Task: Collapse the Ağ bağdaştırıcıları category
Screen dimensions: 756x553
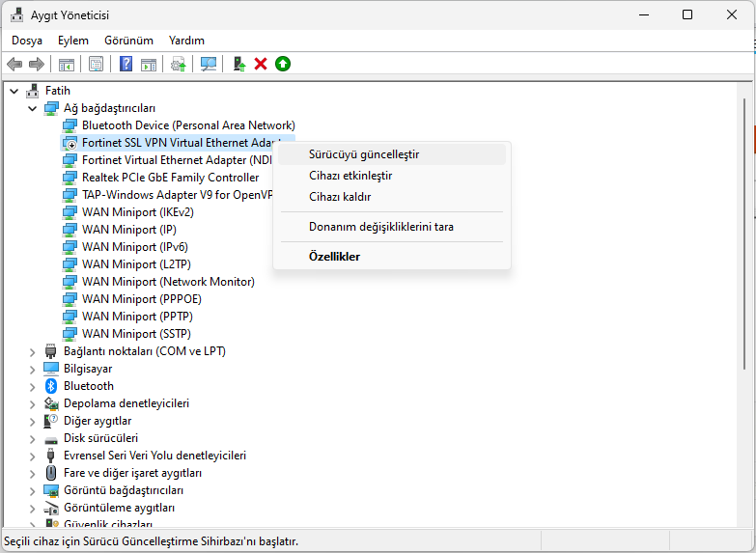Action: click(x=33, y=108)
